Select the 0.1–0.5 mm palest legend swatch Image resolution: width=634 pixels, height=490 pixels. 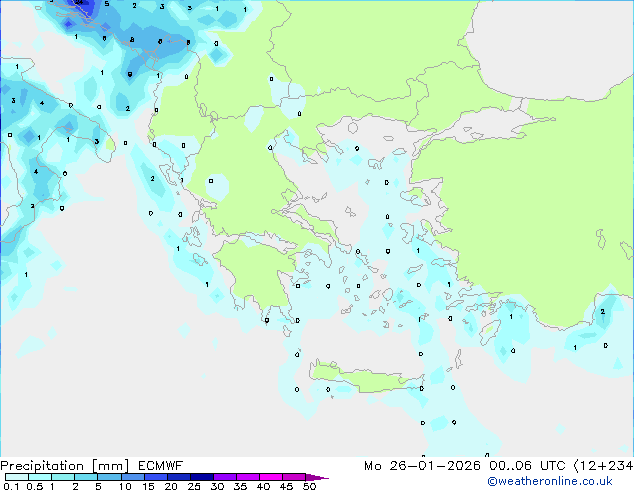pyautogui.click(x=17, y=477)
